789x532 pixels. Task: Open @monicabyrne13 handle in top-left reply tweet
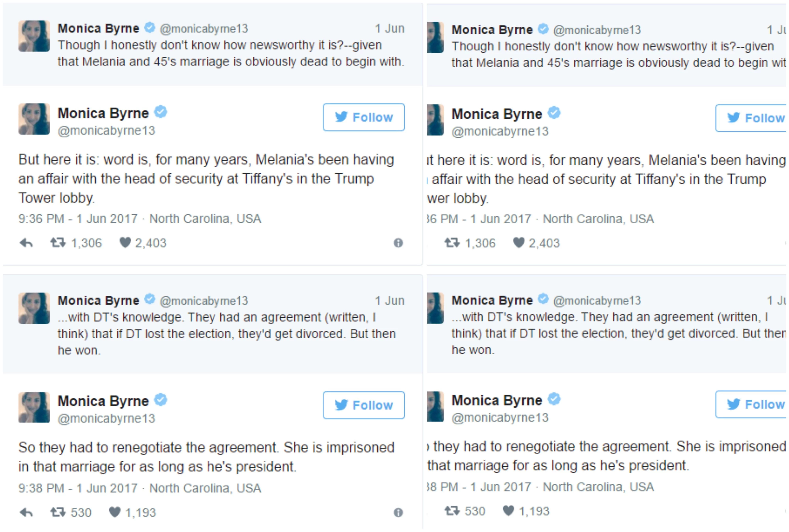click(x=204, y=28)
